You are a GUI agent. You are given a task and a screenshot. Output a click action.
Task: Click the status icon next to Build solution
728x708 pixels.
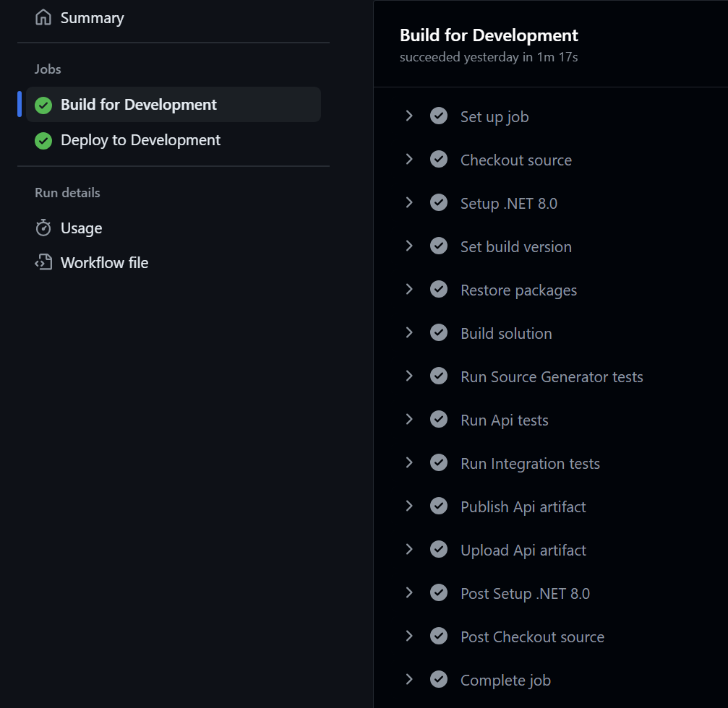pyautogui.click(x=439, y=332)
